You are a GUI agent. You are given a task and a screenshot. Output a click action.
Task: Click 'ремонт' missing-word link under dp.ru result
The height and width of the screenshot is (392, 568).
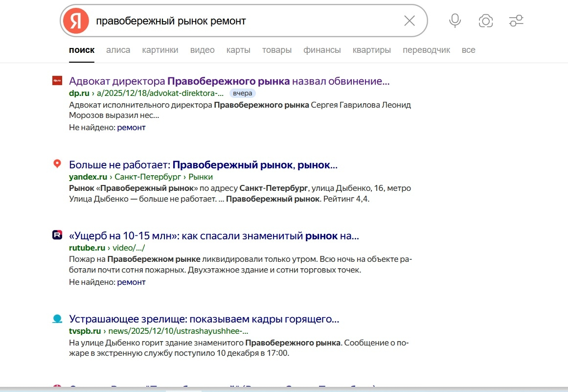tap(131, 128)
